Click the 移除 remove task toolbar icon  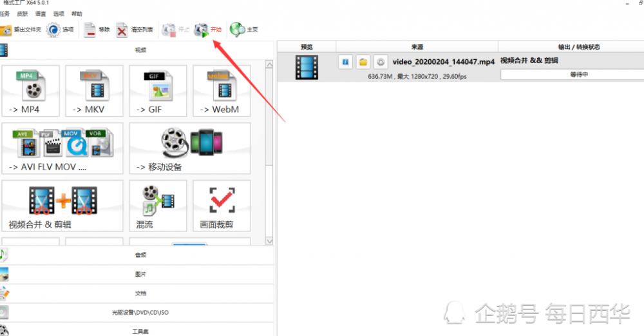[x=97, y=30]
